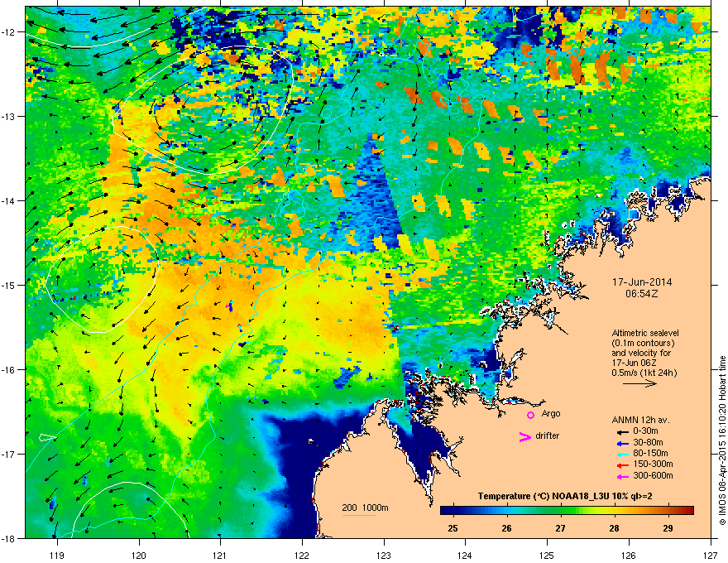Click the '150-300m' depth label
Image resolution: width=728 pixels, height=563 pixels.
pyautogui.click(x=653, y=464)
